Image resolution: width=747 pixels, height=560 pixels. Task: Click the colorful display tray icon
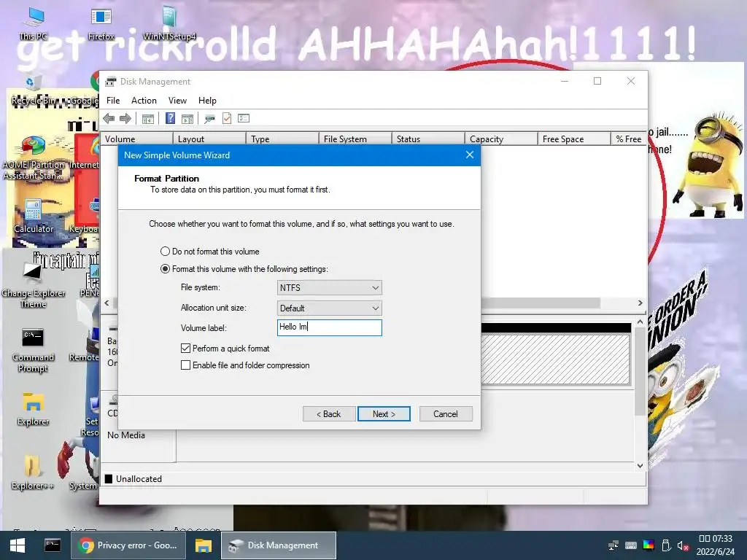(x=649, y=545)
